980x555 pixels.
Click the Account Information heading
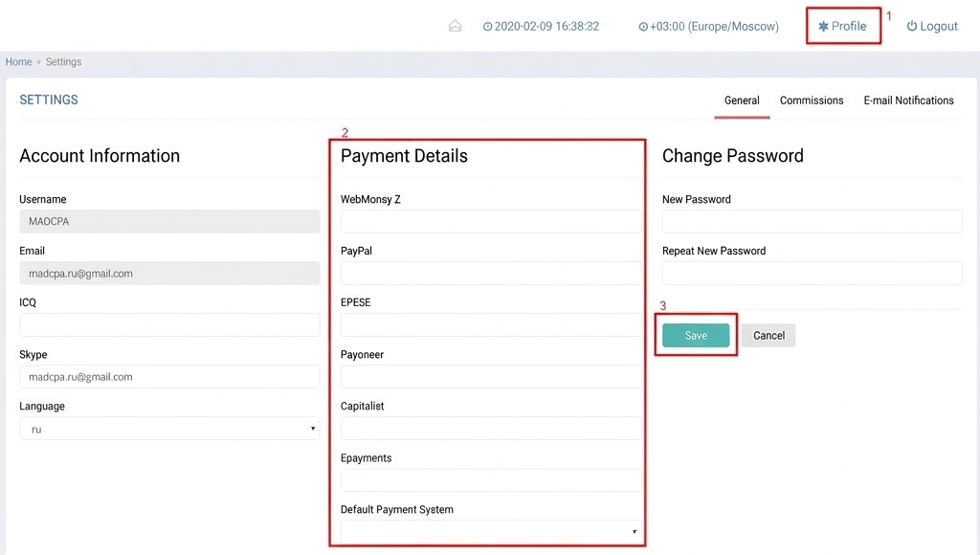100,156
